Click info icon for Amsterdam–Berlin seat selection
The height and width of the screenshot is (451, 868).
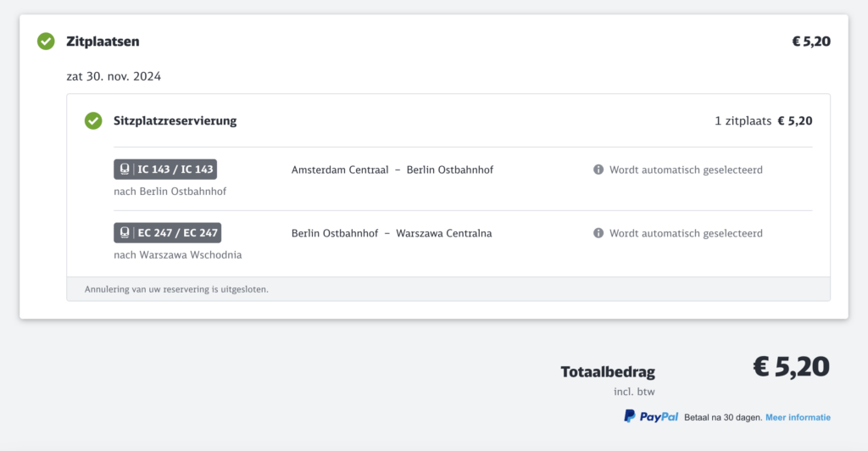coord(598,170)
